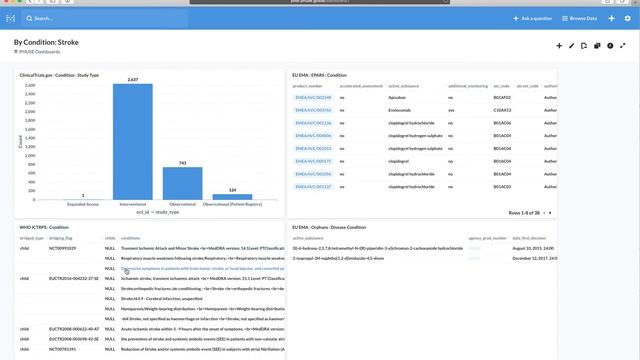
Task: Go to next page of EPARS rows
Action: [550, 213]
